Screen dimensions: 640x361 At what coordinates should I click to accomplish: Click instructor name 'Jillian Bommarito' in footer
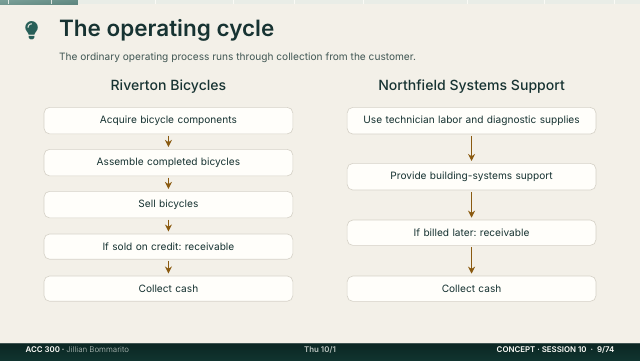pos(98,349)
